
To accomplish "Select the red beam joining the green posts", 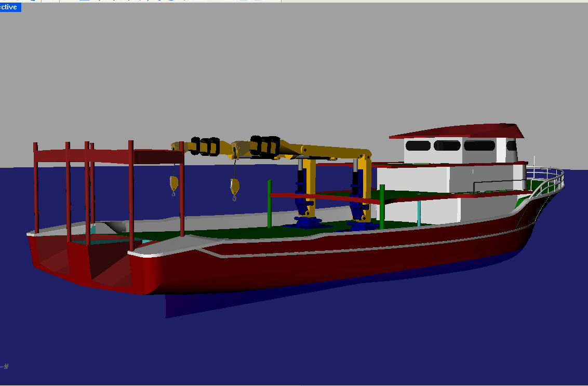I will [x=326, y=198].
